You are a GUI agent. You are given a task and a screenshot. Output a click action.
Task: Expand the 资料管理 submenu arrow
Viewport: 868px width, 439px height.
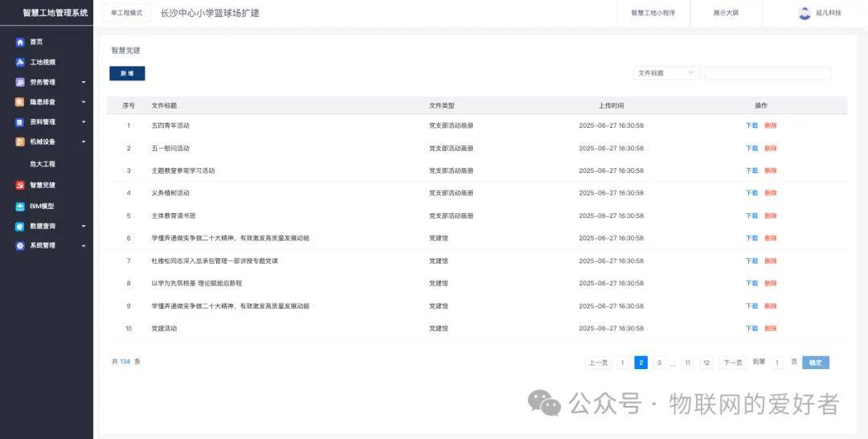tap(84, 121)
